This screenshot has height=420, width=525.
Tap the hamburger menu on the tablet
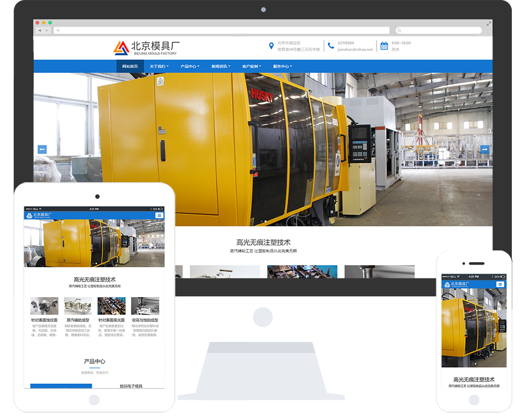click(x=160, y=215)
